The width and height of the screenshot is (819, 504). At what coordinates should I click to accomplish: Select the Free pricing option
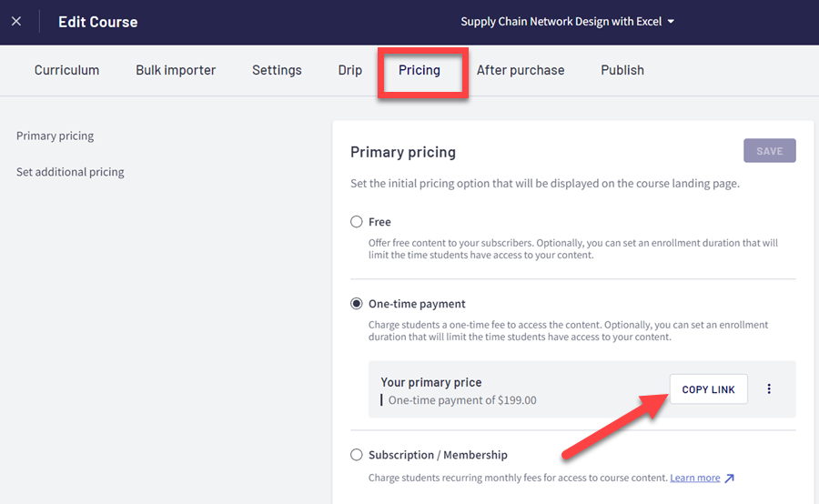coord(357,222)
